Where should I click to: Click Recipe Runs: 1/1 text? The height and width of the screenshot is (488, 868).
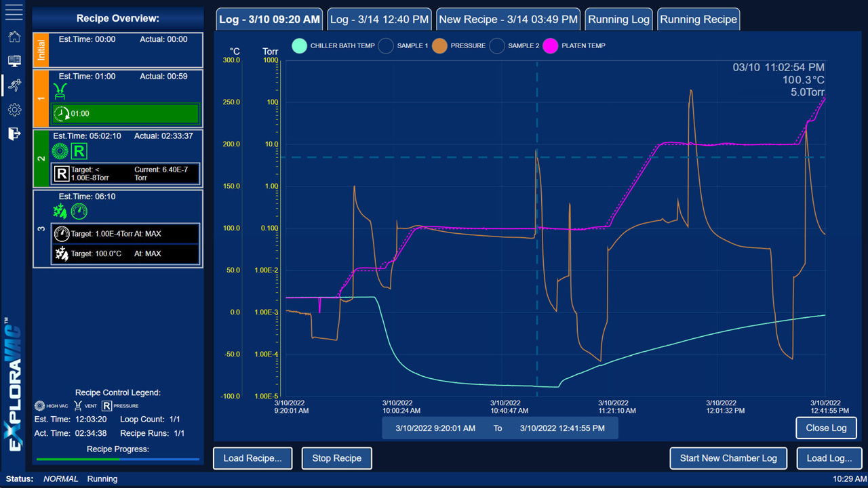[152, 433]
